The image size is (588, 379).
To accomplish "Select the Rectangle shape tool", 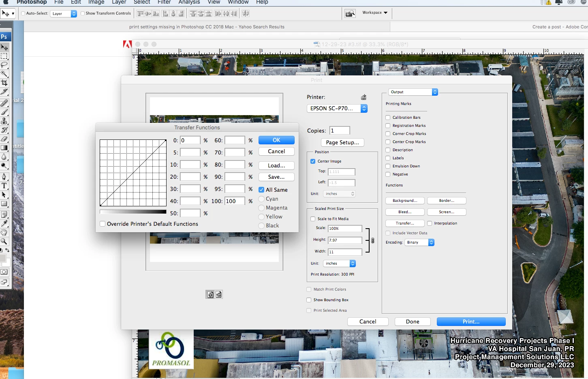I will click(4, 203).
